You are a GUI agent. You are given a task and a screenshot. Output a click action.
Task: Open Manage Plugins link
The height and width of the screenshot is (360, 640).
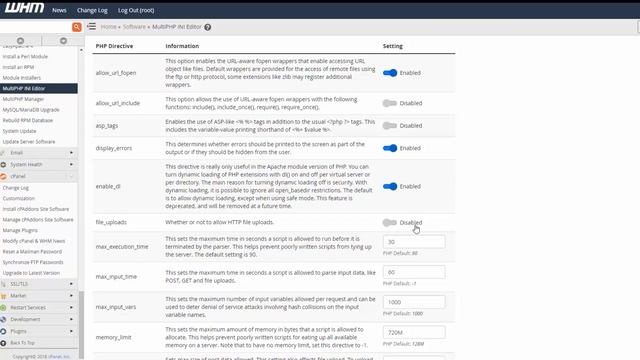pos(20,230)
